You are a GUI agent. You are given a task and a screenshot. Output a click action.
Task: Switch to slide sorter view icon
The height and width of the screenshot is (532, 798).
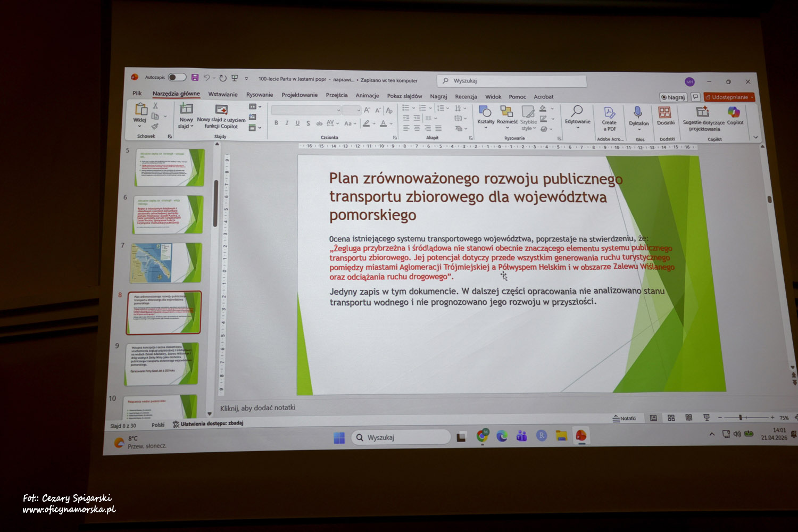click(671, 418)
